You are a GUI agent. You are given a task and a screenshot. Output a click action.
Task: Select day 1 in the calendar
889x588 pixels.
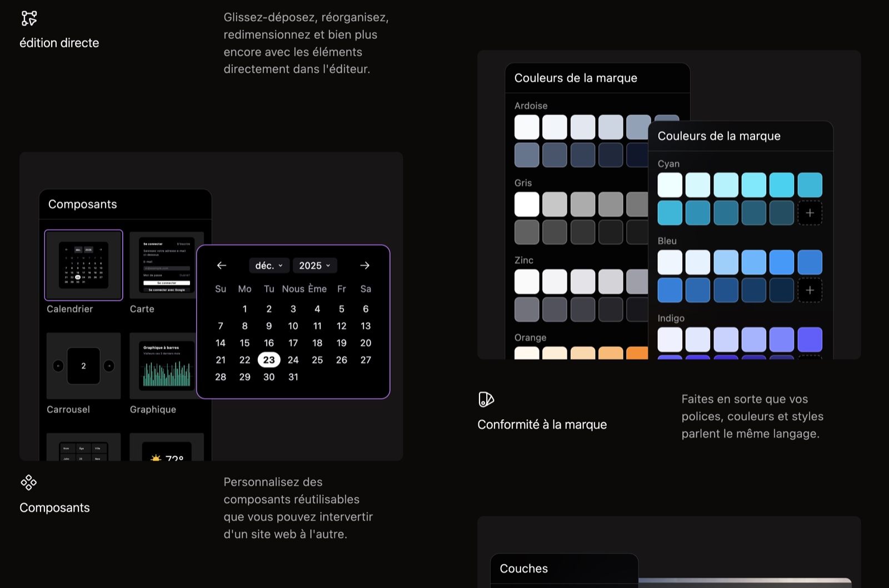244,309
